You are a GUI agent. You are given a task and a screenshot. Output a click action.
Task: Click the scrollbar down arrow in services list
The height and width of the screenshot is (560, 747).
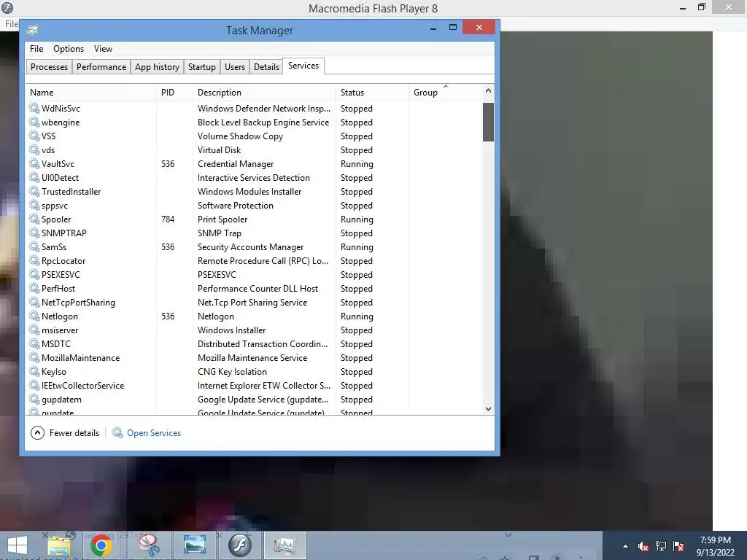pyautogui.click(x=488, y=408)
